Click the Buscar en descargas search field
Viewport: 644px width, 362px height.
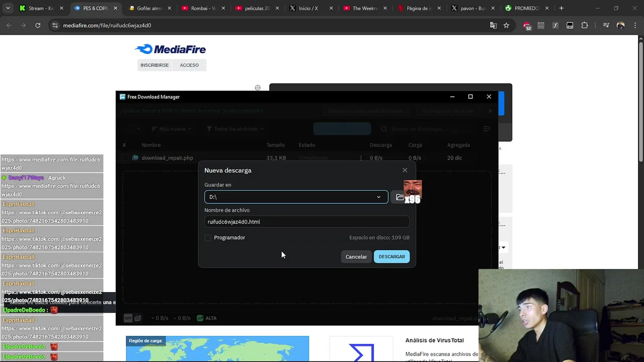click(428, 129)
